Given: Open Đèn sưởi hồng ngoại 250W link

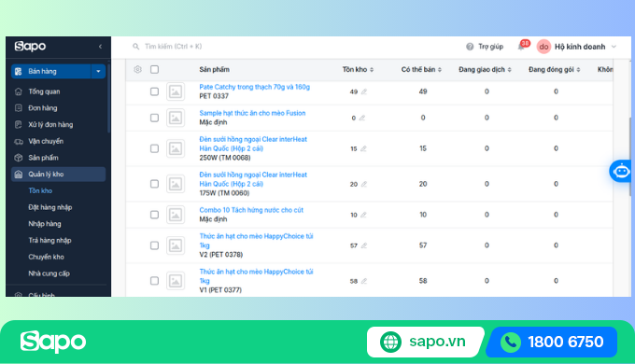Looking at the screenshot, I should click(x=253, y=144).
